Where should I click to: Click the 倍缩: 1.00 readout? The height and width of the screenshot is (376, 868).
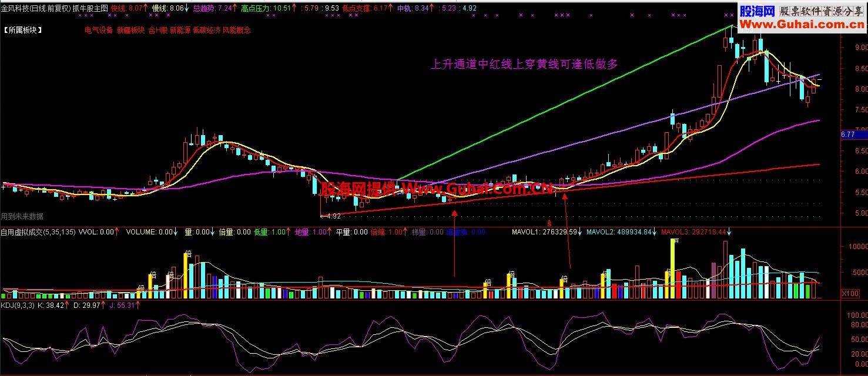click(388, 232)
